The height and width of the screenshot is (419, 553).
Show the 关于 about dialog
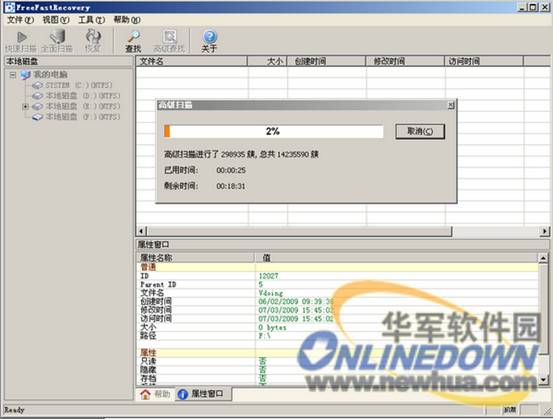point(209,41)
